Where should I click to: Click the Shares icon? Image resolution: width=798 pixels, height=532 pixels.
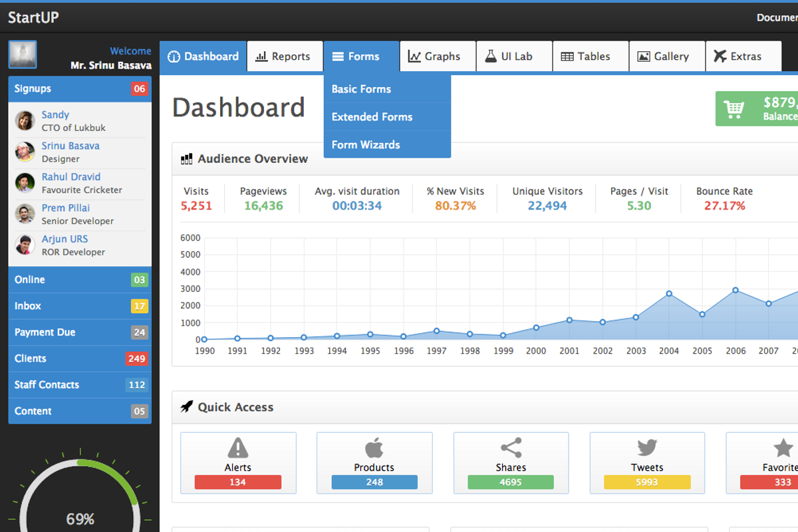(511, 448)
